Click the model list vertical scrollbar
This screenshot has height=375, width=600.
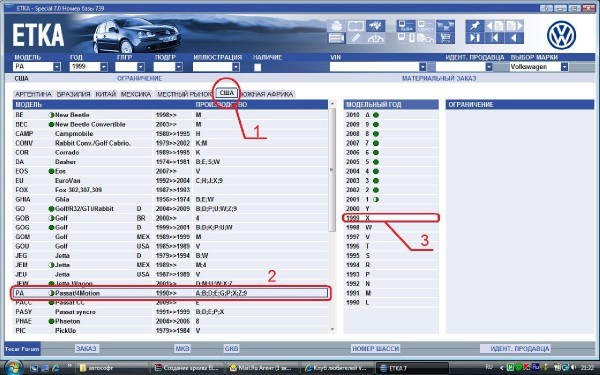tap(332, 216)
